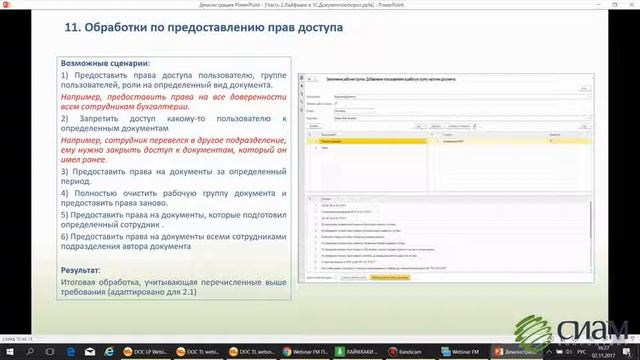Viewport: 640px width, 360px height.
Task: Open the Windows Start menu
Action: 9,351
